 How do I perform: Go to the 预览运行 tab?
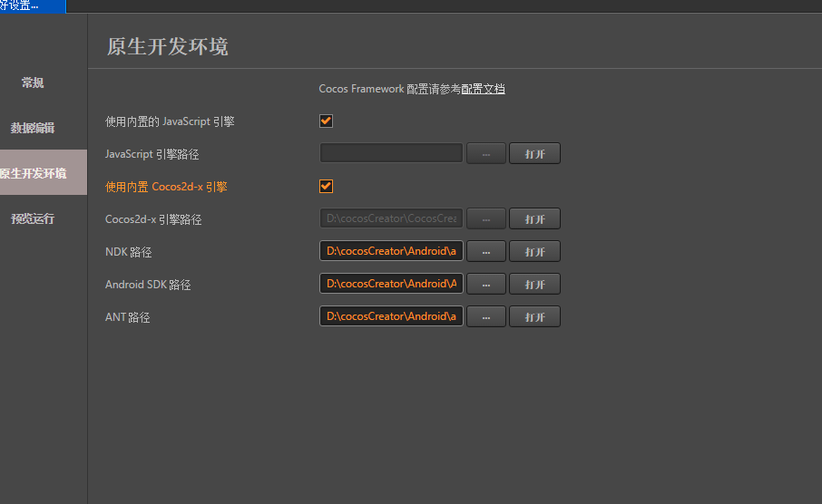pos(33,218)
